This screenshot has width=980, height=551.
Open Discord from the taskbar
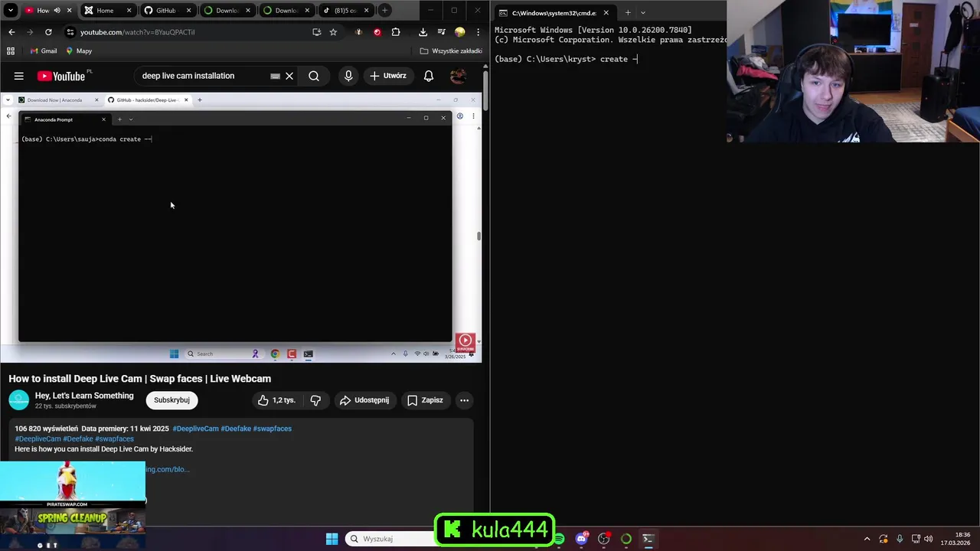pyautogui.click(x=581, y=539)
